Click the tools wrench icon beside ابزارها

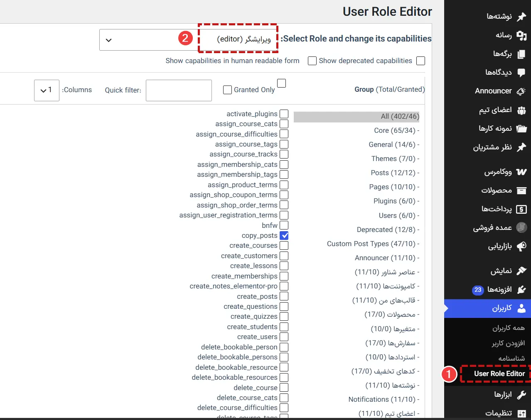521,395
